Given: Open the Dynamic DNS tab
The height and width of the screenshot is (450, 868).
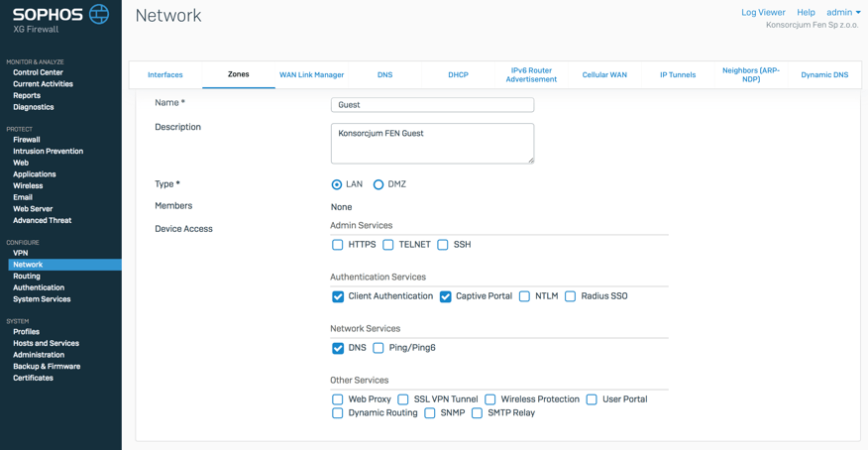Looking at the screenshot, I should [824, 74].
